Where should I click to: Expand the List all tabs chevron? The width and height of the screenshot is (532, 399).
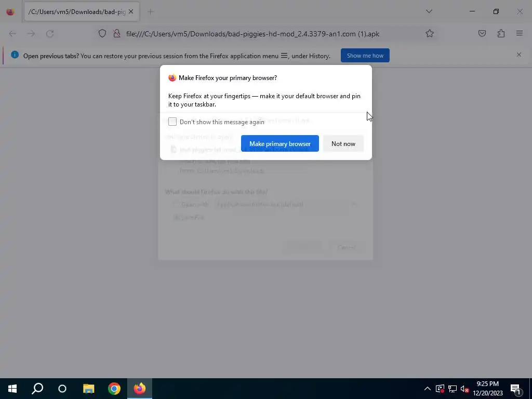[x=429, y=11]
